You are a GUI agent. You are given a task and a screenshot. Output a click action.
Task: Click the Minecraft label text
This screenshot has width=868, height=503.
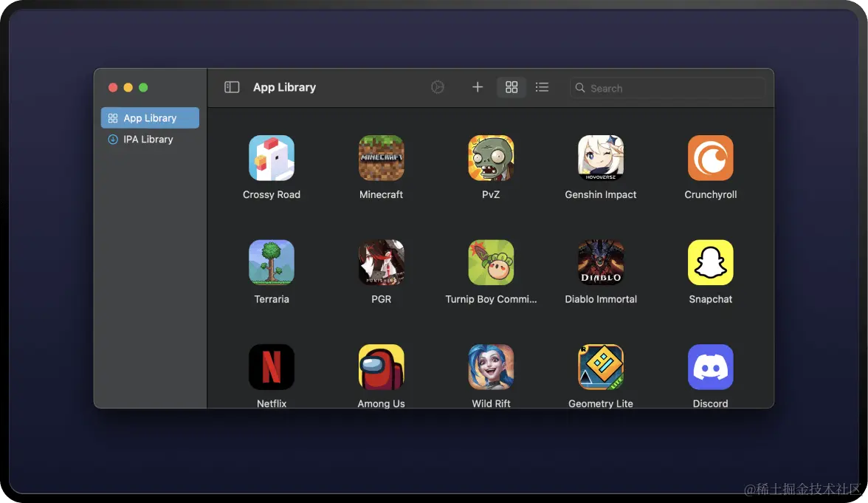381,194
